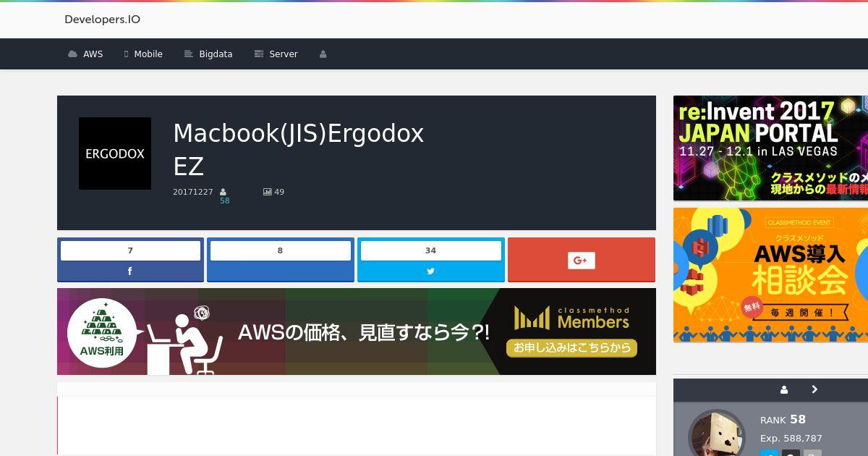Click the author profile icon in sidebar header

[784, 389]
